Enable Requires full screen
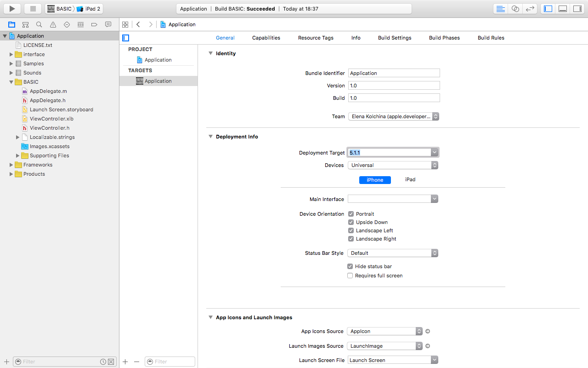Screen dimensions: 588x368 click(x=350, y=276)
